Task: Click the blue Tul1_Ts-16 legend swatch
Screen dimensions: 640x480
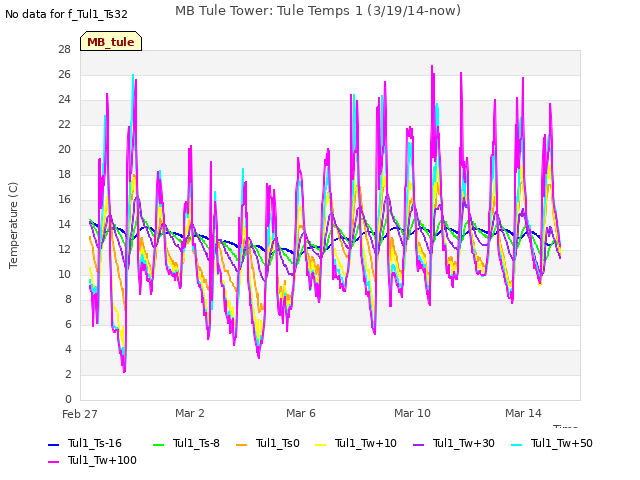Action: [x=53, y=444]
